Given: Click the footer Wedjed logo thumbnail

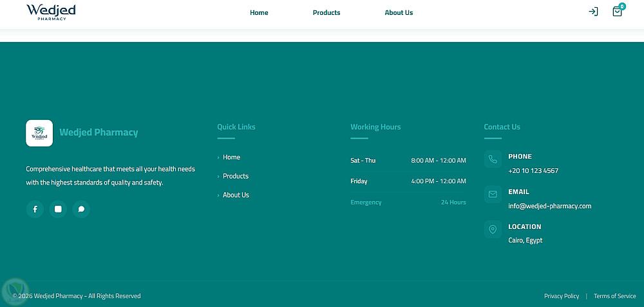Looking at the screenshot, I should point(39,133).
